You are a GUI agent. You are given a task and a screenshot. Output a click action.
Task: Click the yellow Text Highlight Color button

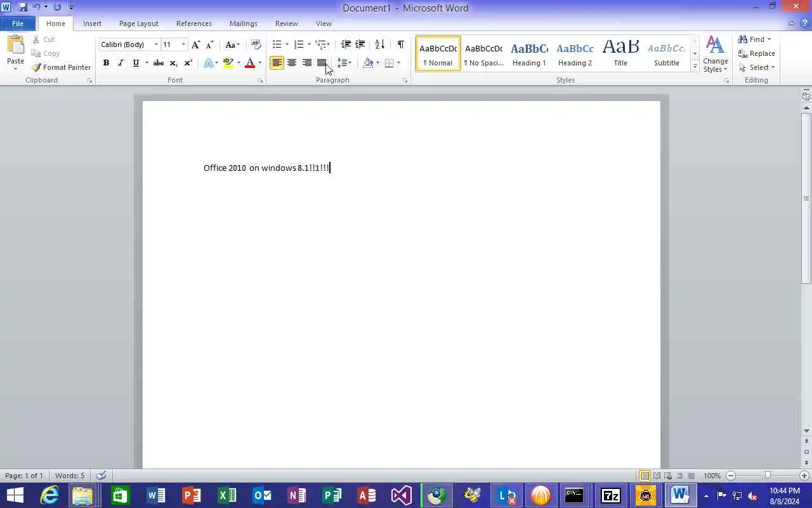[228, 63]
